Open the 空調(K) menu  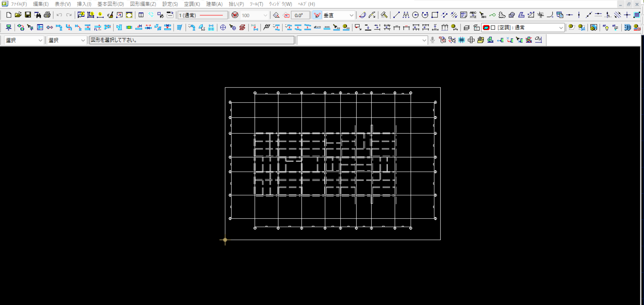coord(192,4)
